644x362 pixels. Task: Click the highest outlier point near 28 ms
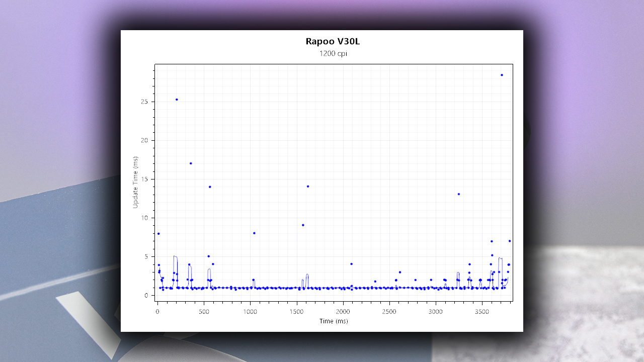[x=502, y=75]
